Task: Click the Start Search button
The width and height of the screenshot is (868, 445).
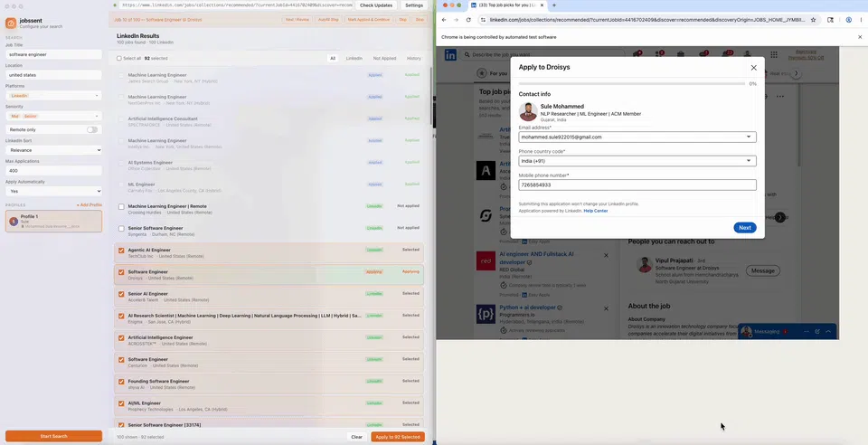Action: click(53, 436)
